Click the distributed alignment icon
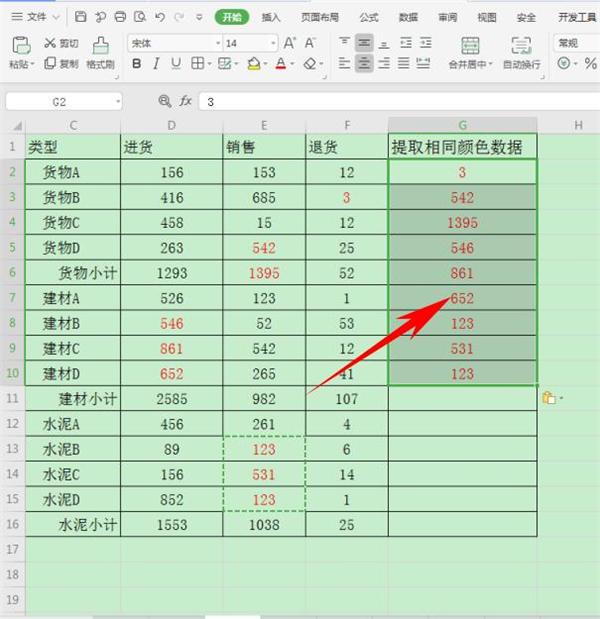This screenshot has height=619, width=600. (423, 63)
